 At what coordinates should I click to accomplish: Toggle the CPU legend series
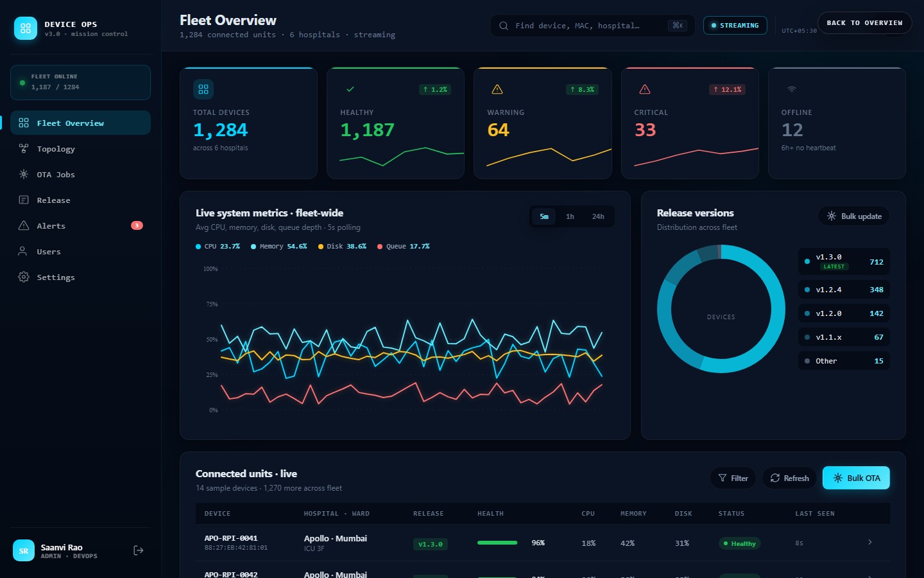(x=218, y=247)
